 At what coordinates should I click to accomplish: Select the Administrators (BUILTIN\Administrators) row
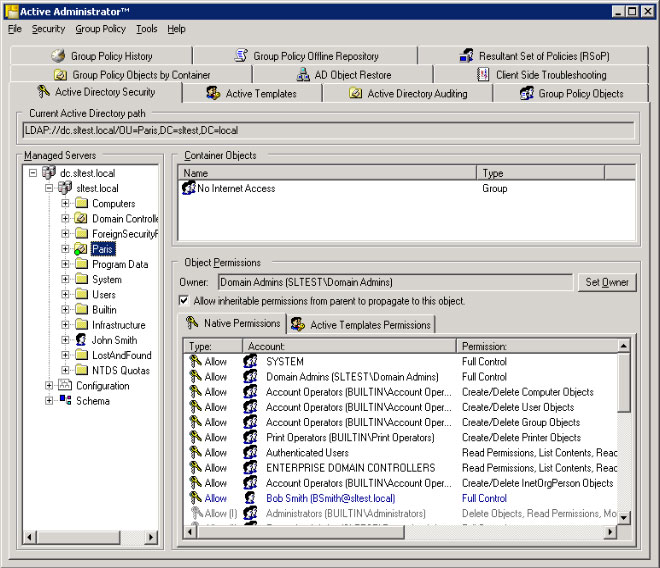click(402, 513)
